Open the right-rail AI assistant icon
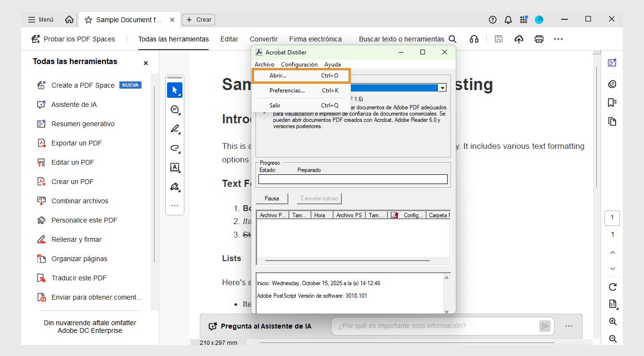This screenshot has height=356, width=644. click(612, 63)
